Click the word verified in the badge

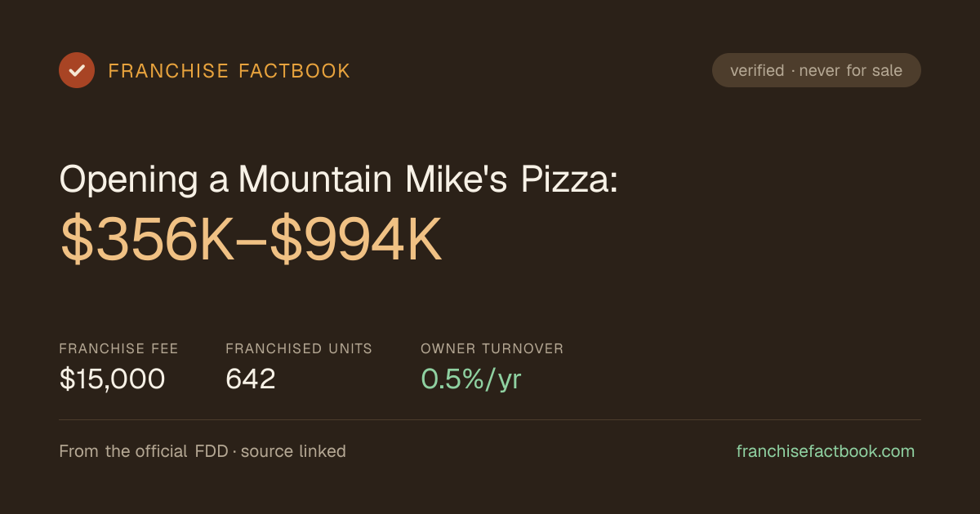tap(757, 71)
